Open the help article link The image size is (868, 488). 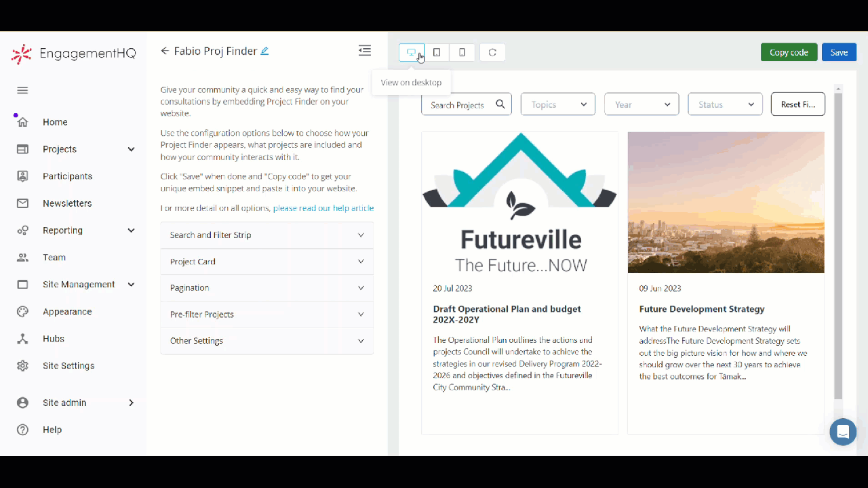coord(323,208)
